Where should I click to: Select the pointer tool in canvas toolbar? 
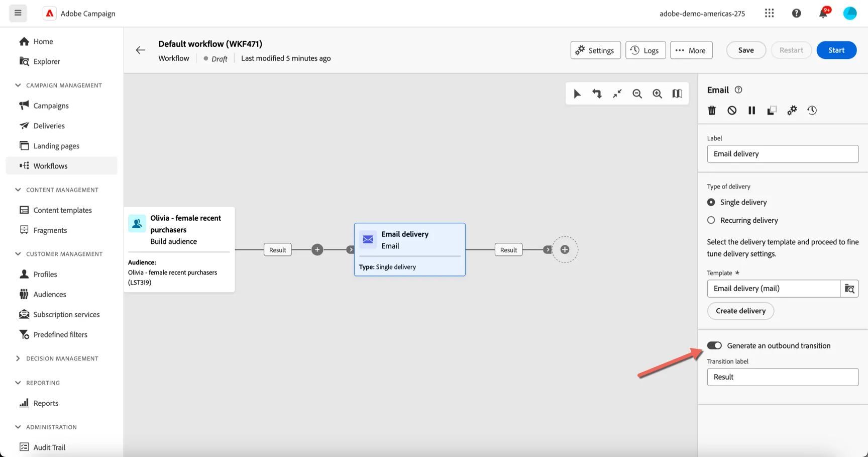click(577, 94)
